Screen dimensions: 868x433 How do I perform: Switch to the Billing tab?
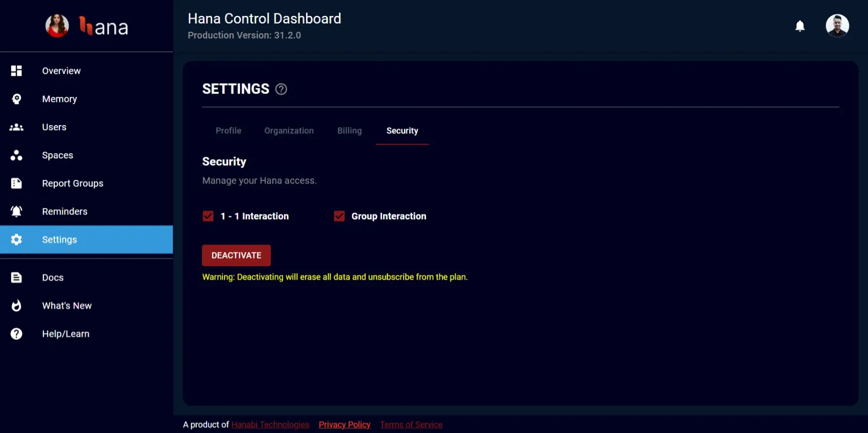click(350, 131)
